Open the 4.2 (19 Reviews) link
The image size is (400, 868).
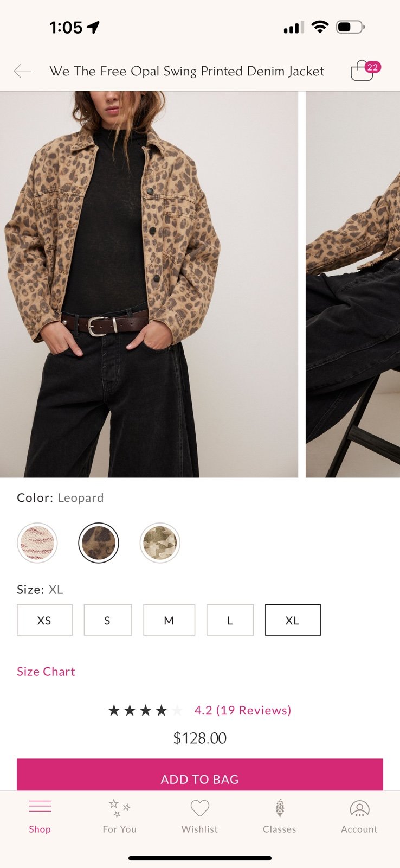point(243,710)
